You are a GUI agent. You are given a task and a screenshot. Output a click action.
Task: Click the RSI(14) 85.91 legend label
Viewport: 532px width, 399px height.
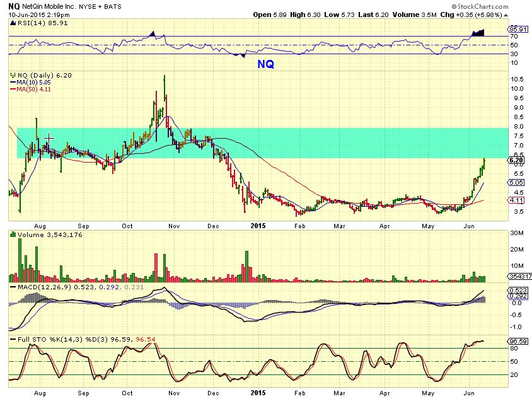tap(42, 23)
